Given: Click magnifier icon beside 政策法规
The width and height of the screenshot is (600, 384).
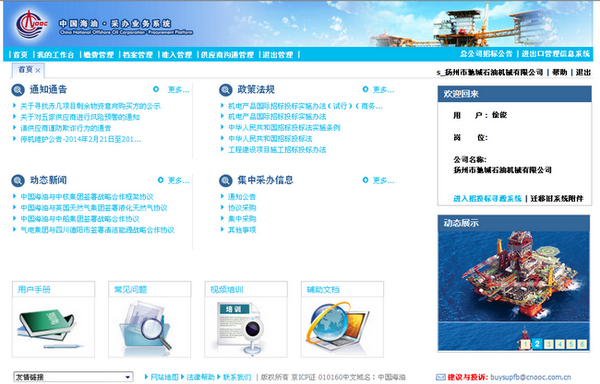Looking at the screenshot, I should click(x=226, y=90).
